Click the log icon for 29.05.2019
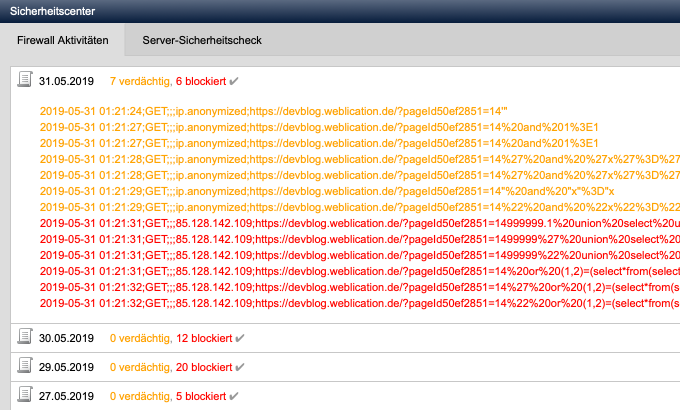680x410 pixels. click(x=25, y=365)
